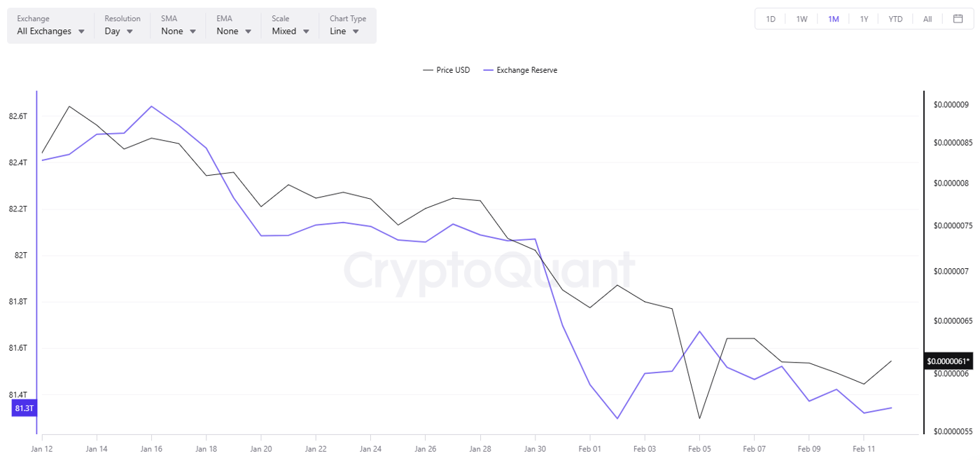Click the Price USD legend marker icon
Screen dimensions: 980x460
(427, 70)
